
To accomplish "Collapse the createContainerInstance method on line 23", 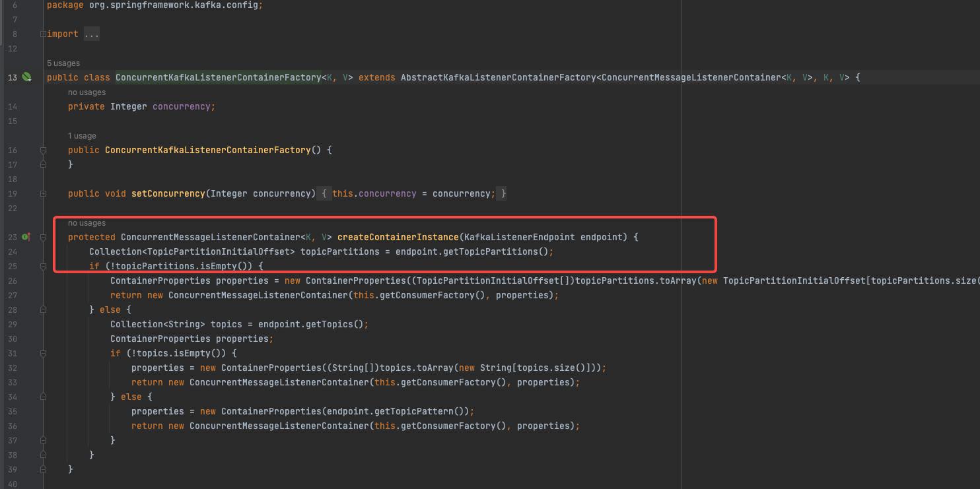I will (43, 237).
